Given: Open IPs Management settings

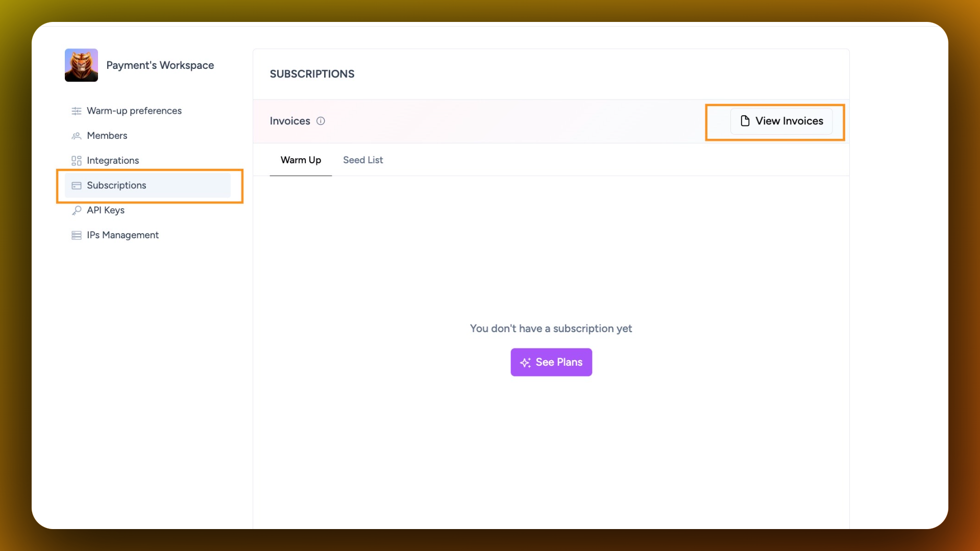Looking at the screenshot, I should (122, 235).
